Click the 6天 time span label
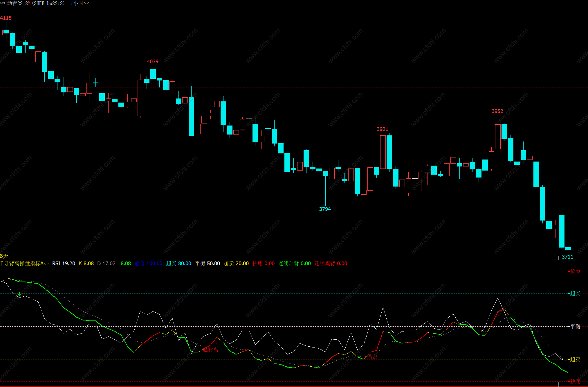The height and width of the screenshot is (387, 588). [x=4, y=256]
